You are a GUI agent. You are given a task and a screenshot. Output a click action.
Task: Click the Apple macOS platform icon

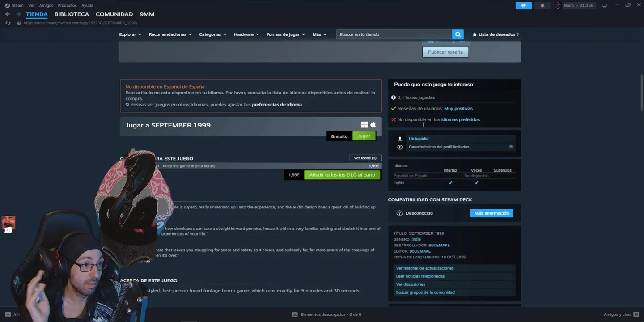[x=373, y=125]
